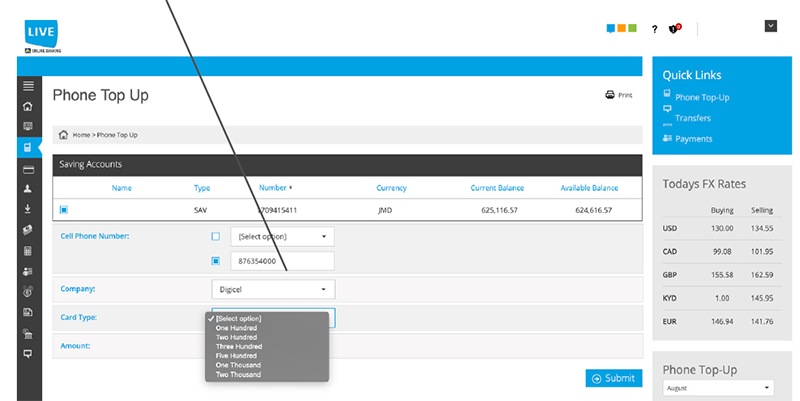Open security alerts shield icon with badge
800x401 pixels.
(x=674, y=29)
